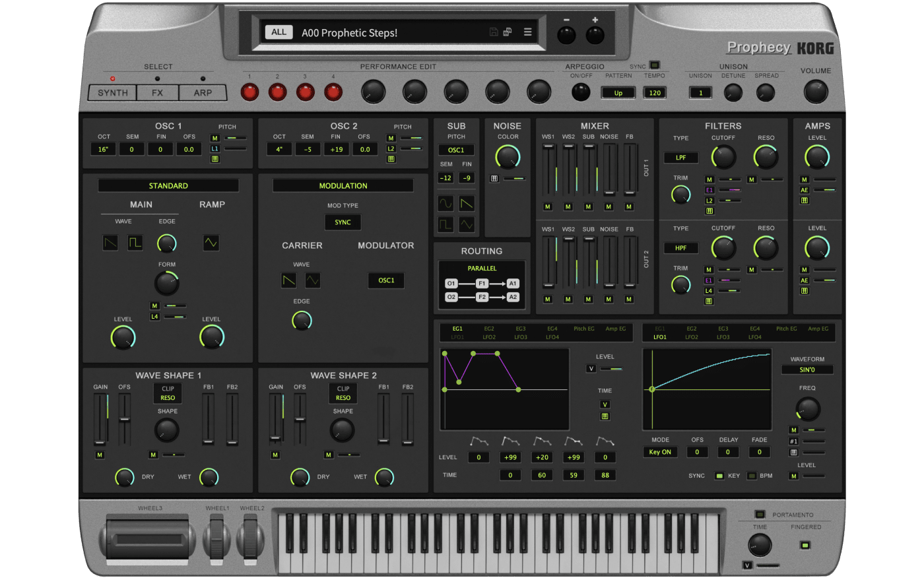The height and width of the screenshot is (578, 924).
Task: Click the Save As preset icon
Action: (508, 32)
